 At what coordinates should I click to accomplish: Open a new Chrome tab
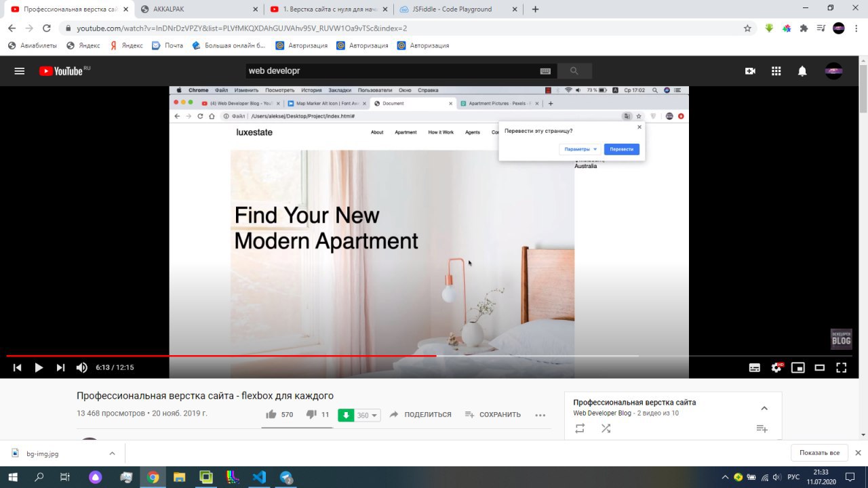coord(536,9)
